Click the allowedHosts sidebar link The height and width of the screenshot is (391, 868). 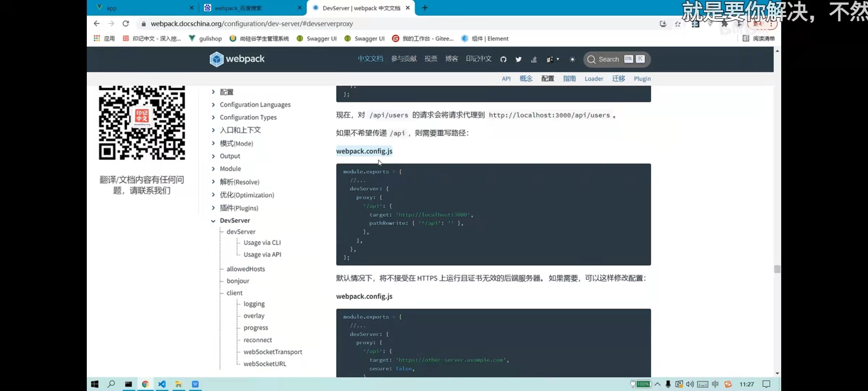click(x=246, y=269)
